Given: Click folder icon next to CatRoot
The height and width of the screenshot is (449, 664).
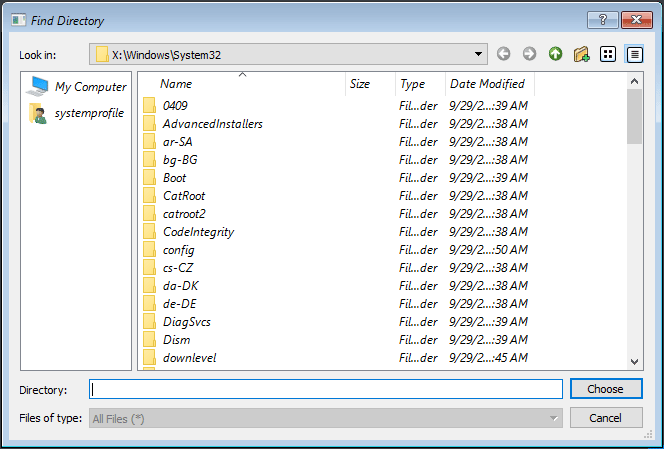Looking at the screenshot, I should [149, 196].
